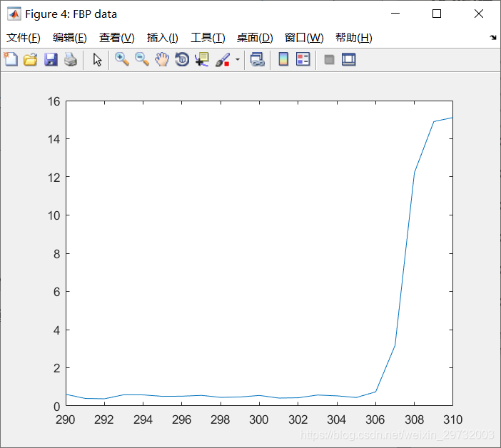Click the x-axis tick label 310
This screenshot has width=501, height=448.
coord(452,419)
